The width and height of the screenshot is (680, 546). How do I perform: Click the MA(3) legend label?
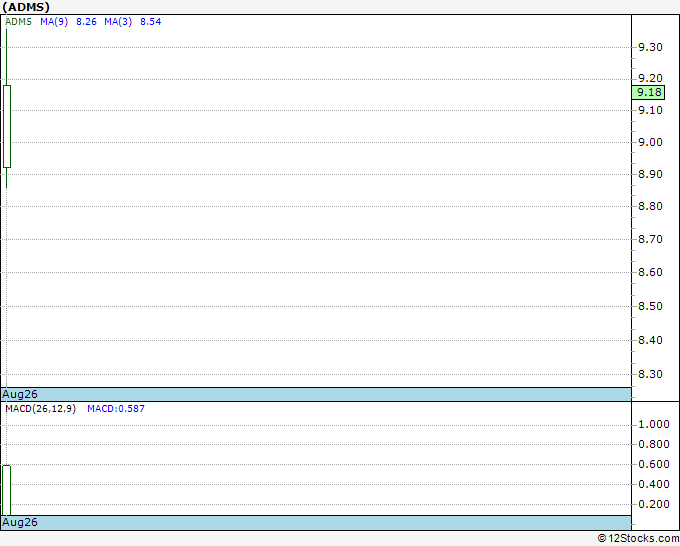coord(118,22)
